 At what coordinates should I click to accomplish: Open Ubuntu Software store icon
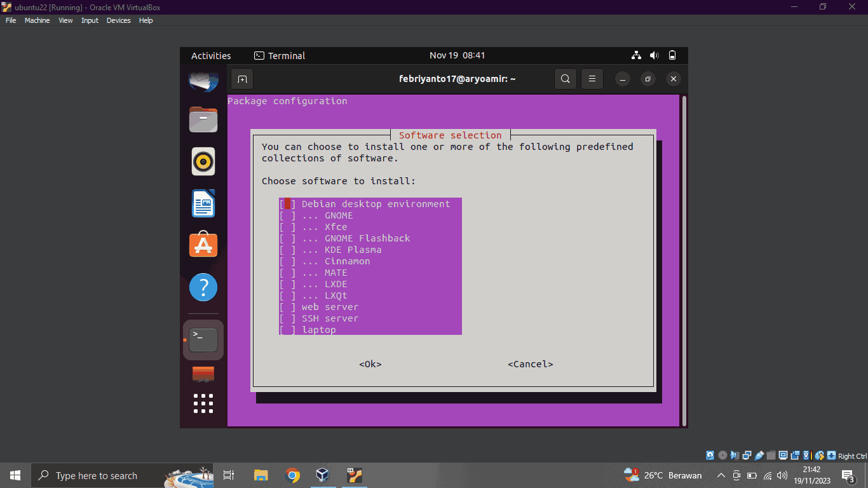click(x=203, y=245)
